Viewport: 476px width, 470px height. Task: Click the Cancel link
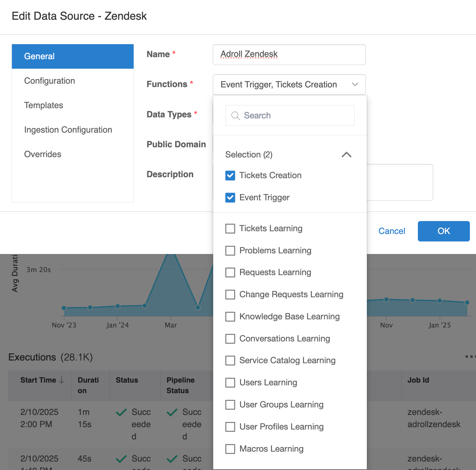(392, 231)
